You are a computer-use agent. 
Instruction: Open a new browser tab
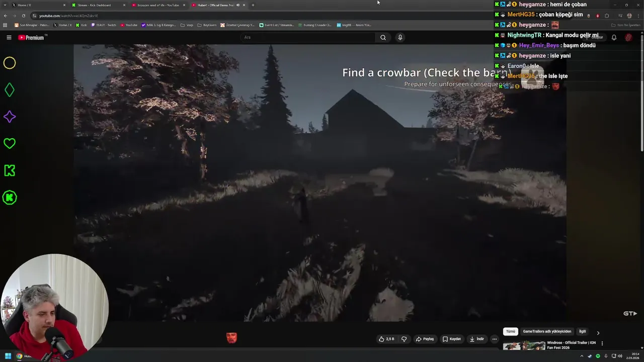(253, 5)
